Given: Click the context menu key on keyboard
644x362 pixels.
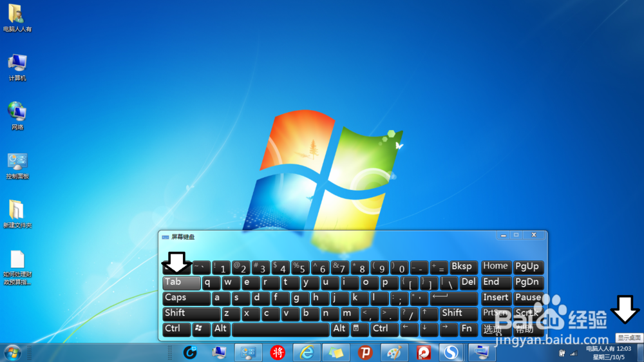Looking at the screenshot, I should point(359,329).
